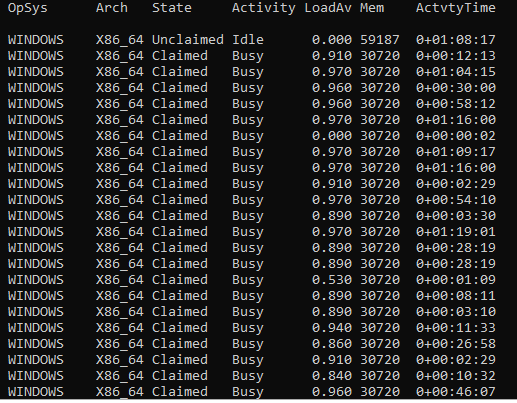Image resolution: width=517 pixels, height=403 pixels.
Task: Select activity time 0+00:08:11
Action: [456, 296]
